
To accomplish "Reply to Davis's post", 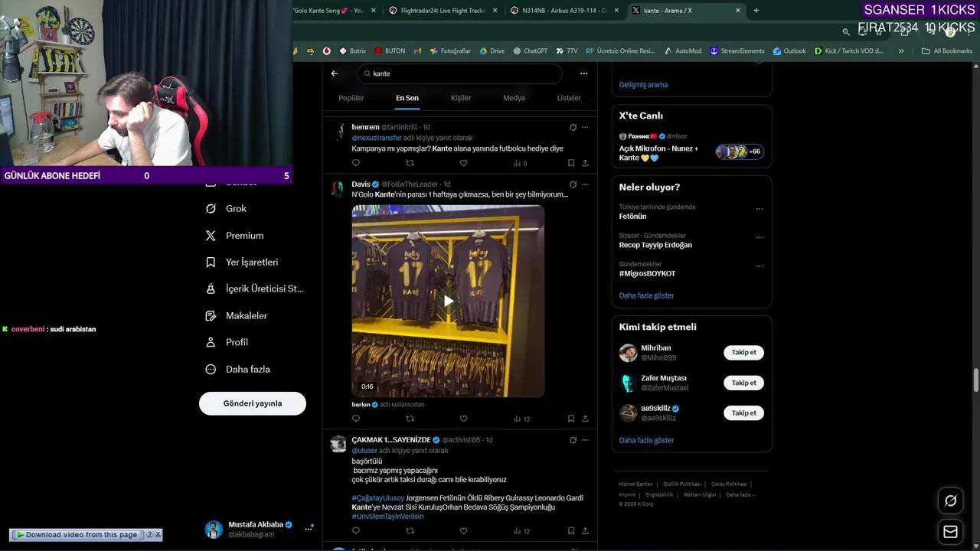I will (356, 419).
